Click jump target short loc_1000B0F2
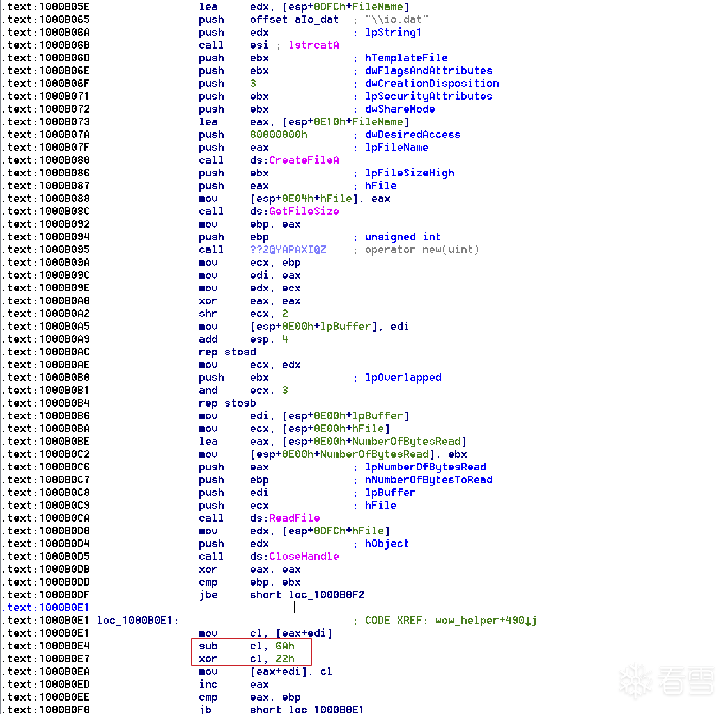 pos(307,594)
